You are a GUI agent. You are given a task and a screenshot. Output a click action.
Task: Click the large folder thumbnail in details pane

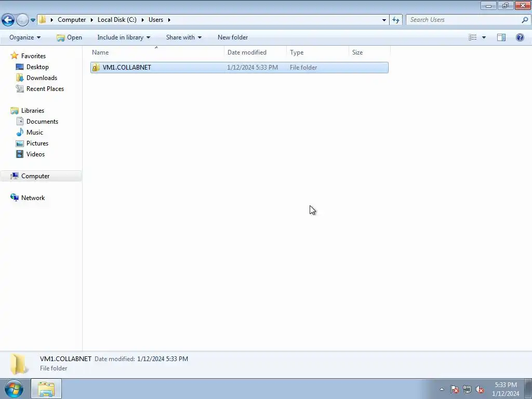18,364
